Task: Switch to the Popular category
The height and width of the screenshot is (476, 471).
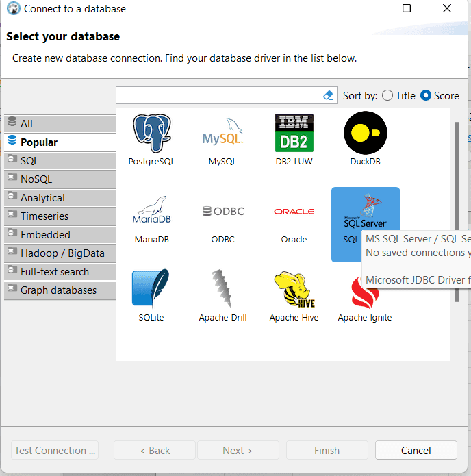Action: 60,142
